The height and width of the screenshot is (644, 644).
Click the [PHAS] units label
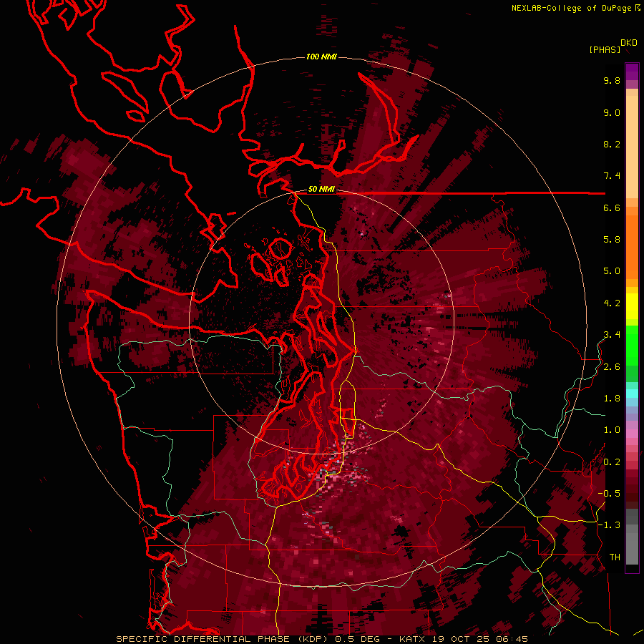605,49
